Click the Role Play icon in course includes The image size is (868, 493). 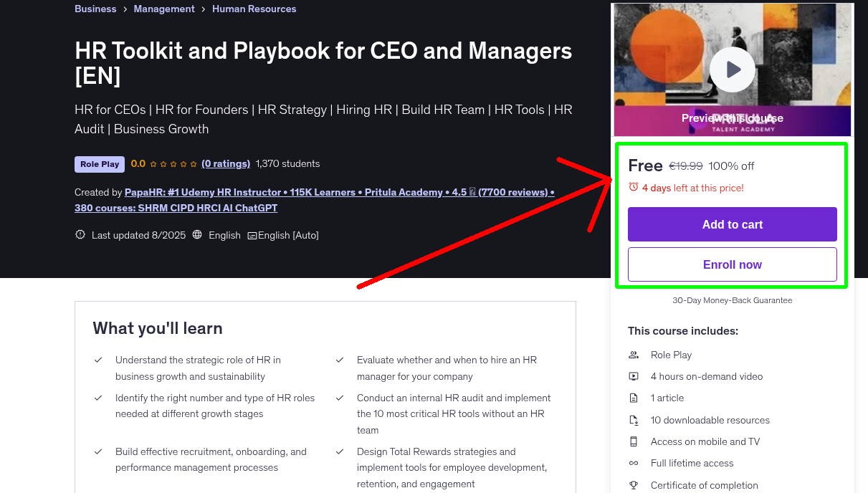tap(634, 355)
